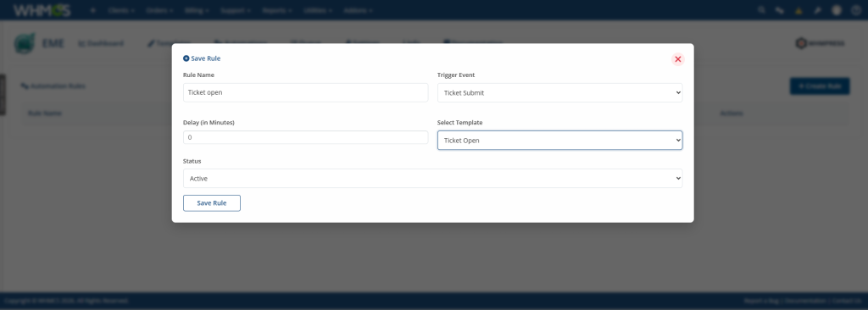Click the Save Rule button
This screenshot has width=868, height=310.
[211, 203]
